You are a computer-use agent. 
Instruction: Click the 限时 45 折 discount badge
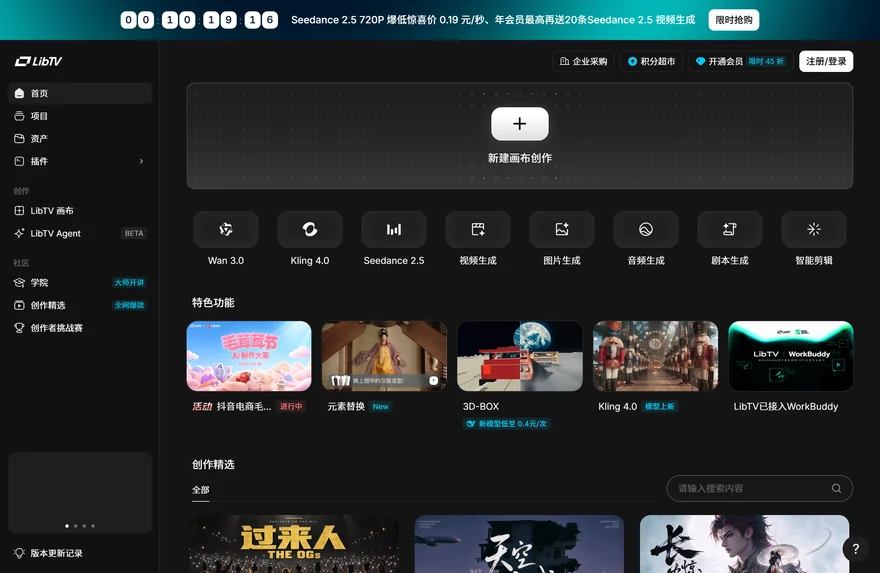(766, 61)
